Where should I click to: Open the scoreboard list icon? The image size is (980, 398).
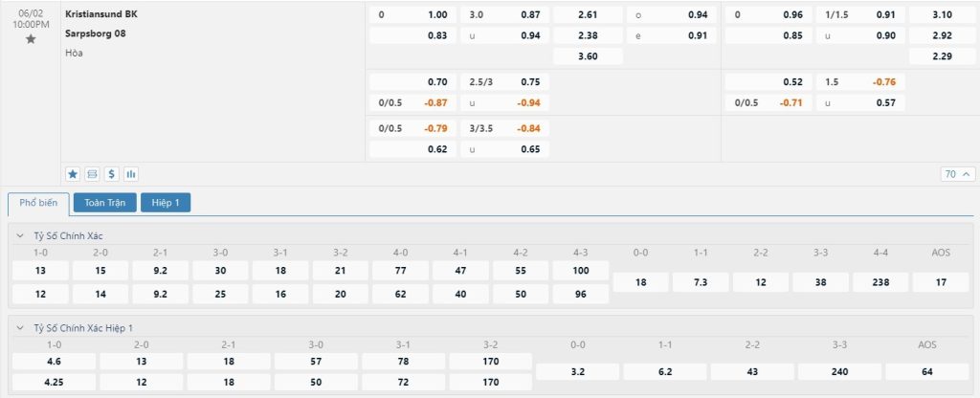pos(92,174)
